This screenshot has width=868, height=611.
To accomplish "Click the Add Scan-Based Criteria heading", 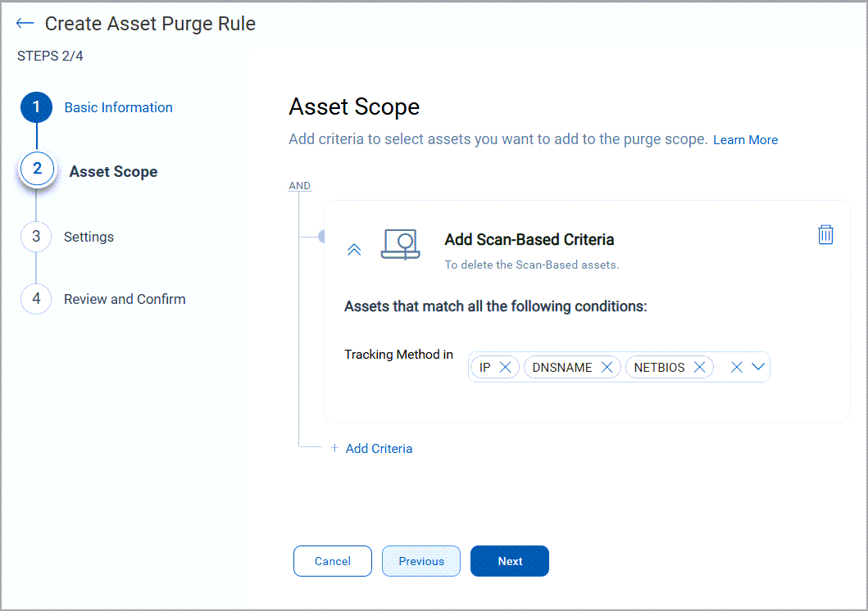I will pos(529,239).
